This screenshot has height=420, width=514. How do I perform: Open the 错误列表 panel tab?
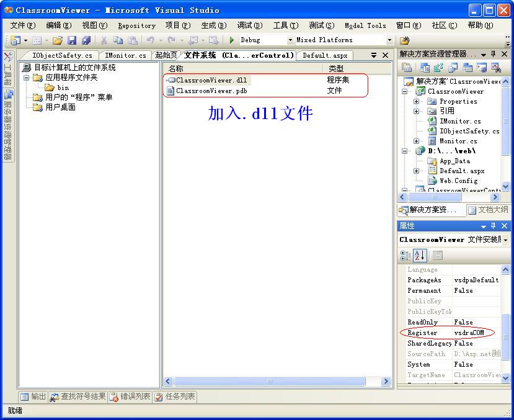130,396
